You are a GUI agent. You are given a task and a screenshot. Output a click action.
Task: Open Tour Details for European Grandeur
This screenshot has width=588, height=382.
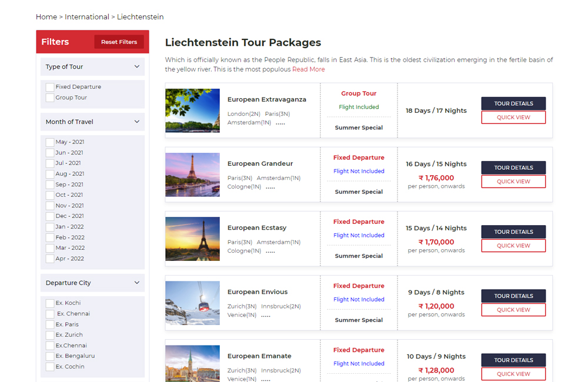coord(513,167)
